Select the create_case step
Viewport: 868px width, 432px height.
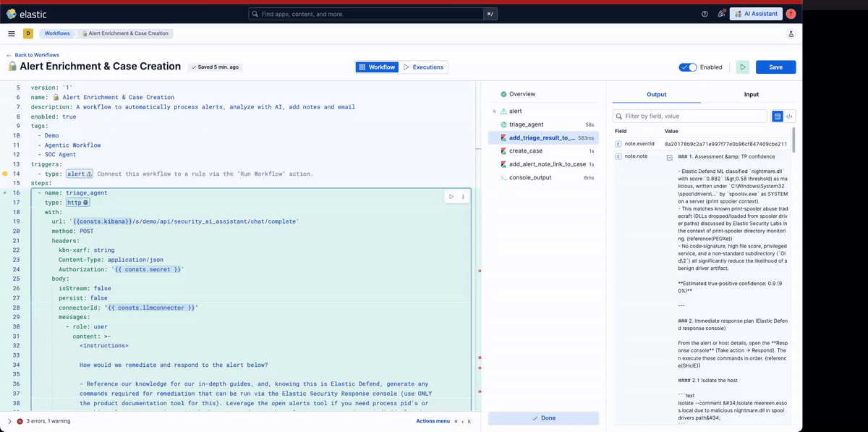tap(543, 151)
